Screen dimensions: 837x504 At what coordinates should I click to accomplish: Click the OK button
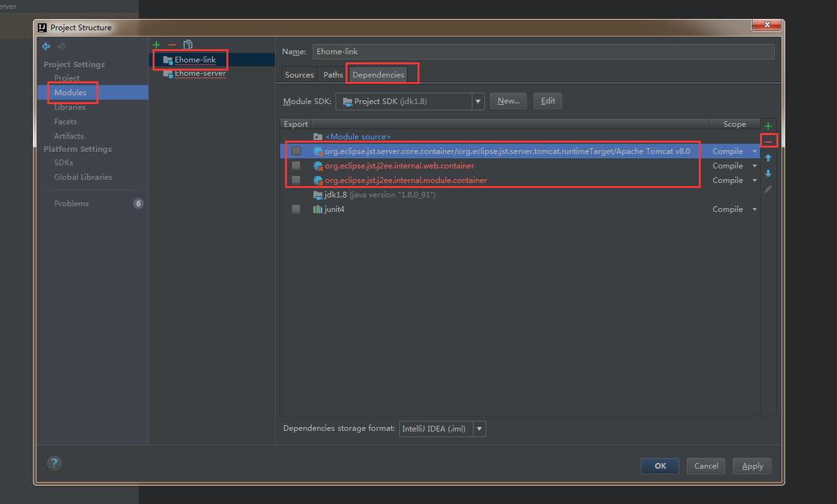(x=660, y=466)
